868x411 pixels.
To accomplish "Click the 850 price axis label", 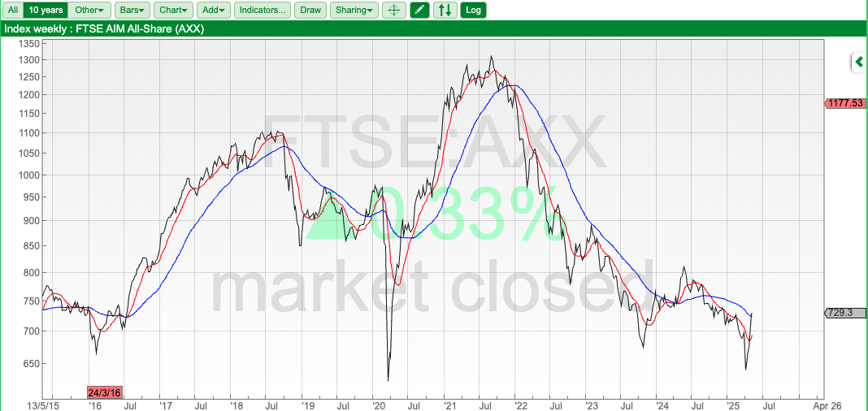I will [30, 245].
